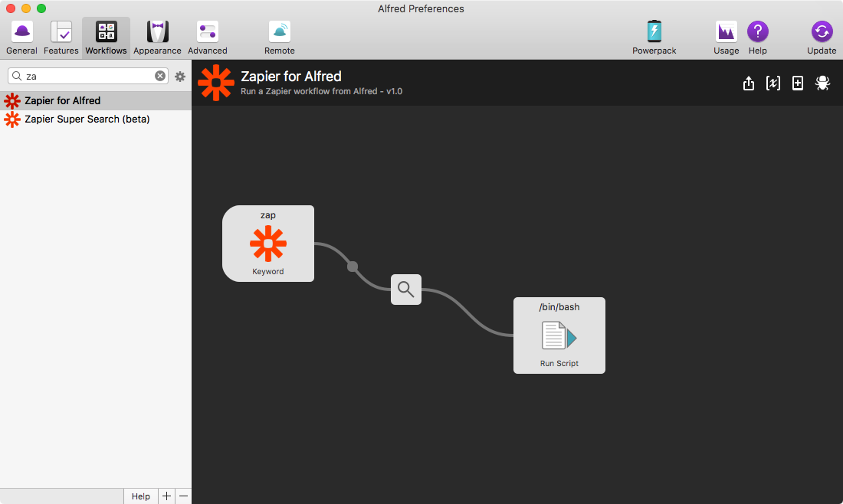Share the Zapier for Alfred workflow

click(749, 83)
